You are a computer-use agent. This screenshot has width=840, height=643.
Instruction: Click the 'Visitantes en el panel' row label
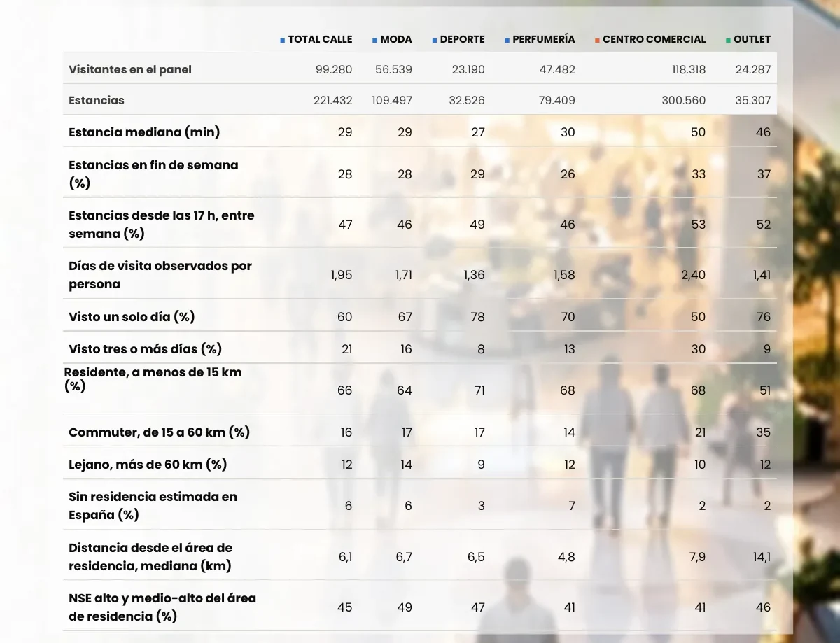(130, 69)
